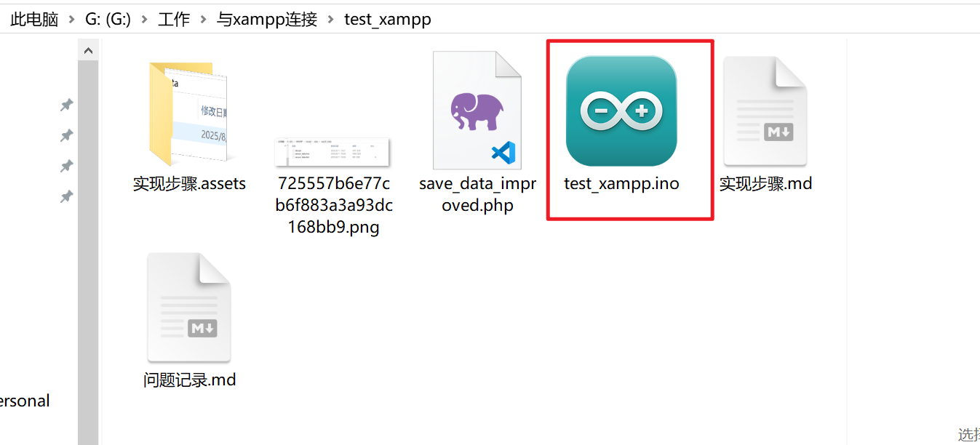Click the save_data_improved.php file name
Viewport: 980px width, 445px height.
pos(477,194)
